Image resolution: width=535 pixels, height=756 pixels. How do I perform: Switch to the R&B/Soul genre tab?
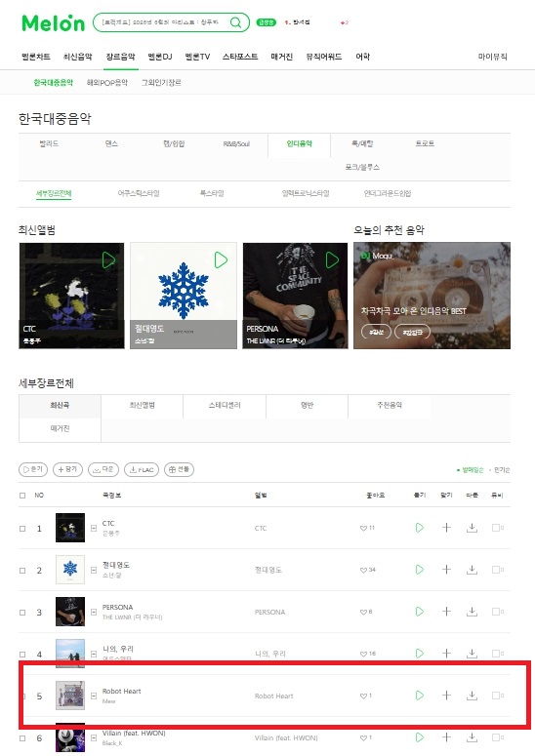click(x=236, y=143)
